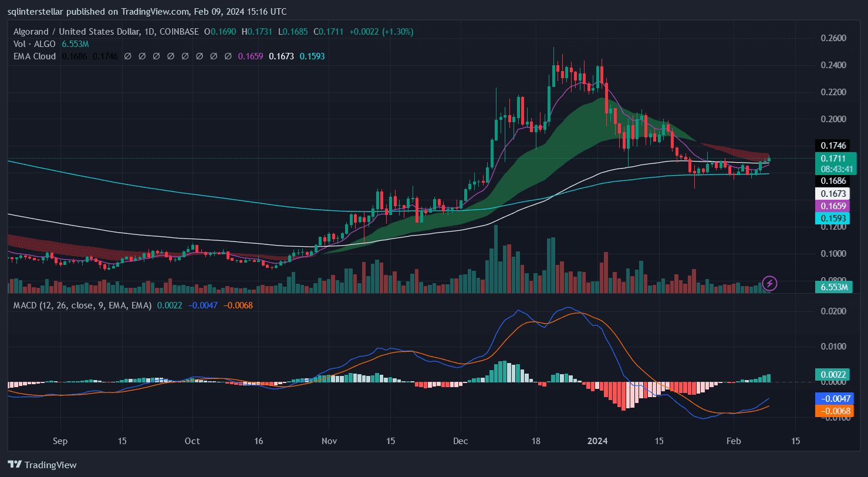This screenshot has height=477, width=868.
Task: Click the green 0.1711 current price label
Action: pos(832,158)
